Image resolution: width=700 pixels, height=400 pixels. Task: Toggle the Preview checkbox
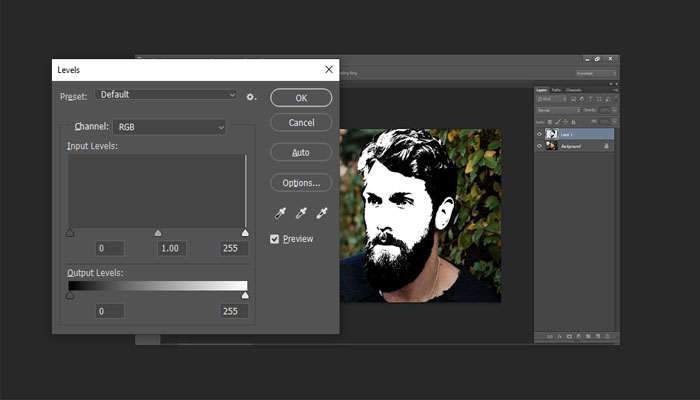point(275,239)
